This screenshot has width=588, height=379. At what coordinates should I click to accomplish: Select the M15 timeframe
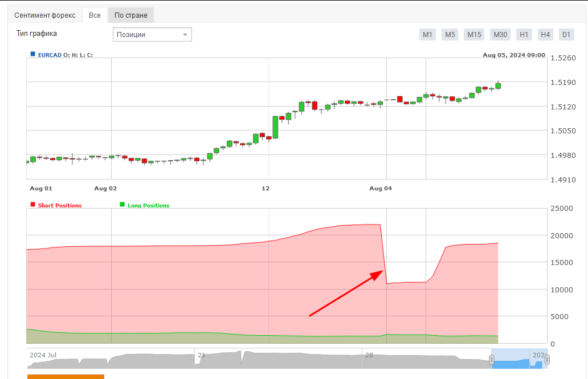(474, 35)
